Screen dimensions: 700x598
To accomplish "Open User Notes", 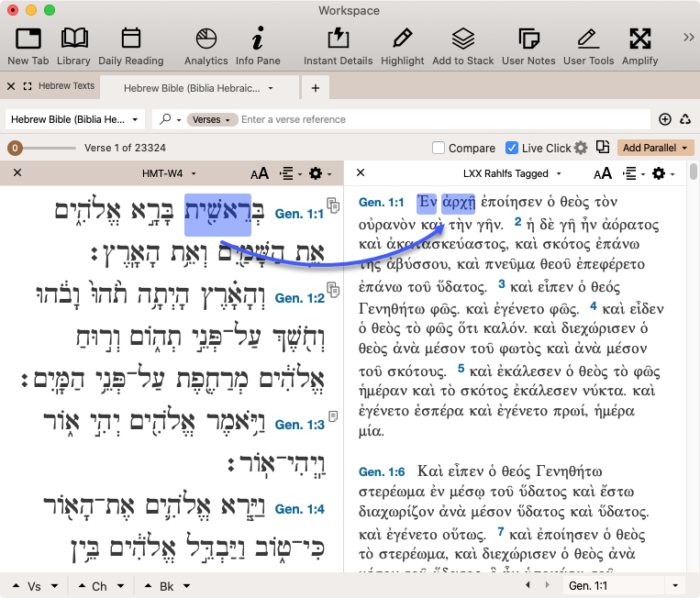I will pyautogui.click(x=528, y=46).
